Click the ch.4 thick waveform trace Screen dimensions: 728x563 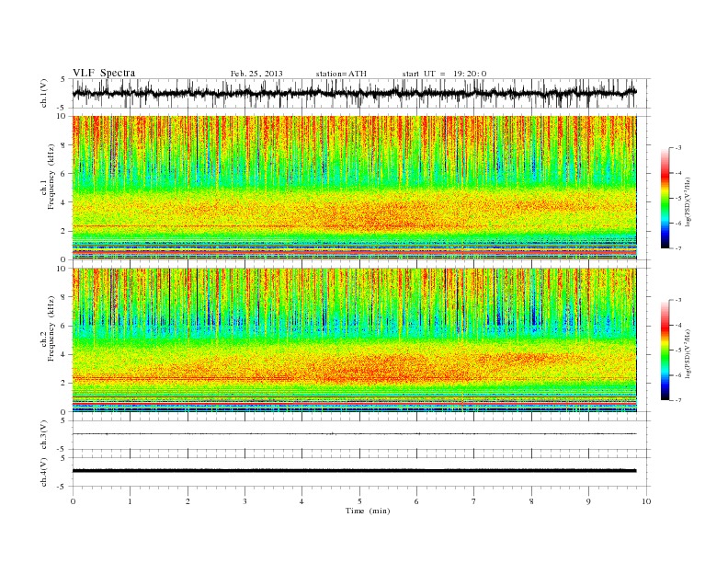(354, 471)
